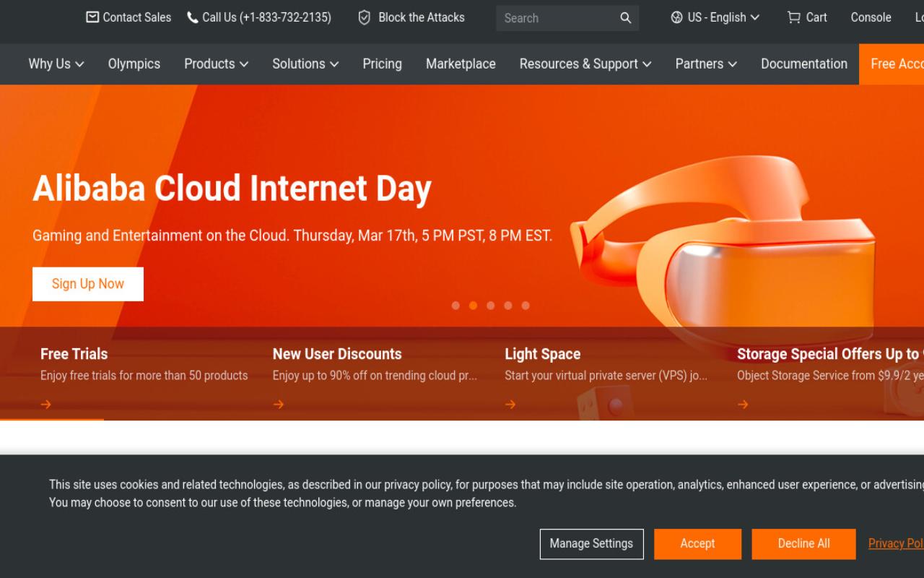Open the Olympics nav item
Image resolution: width=924 pixels, height=578 pixels.
pos(134,64)
